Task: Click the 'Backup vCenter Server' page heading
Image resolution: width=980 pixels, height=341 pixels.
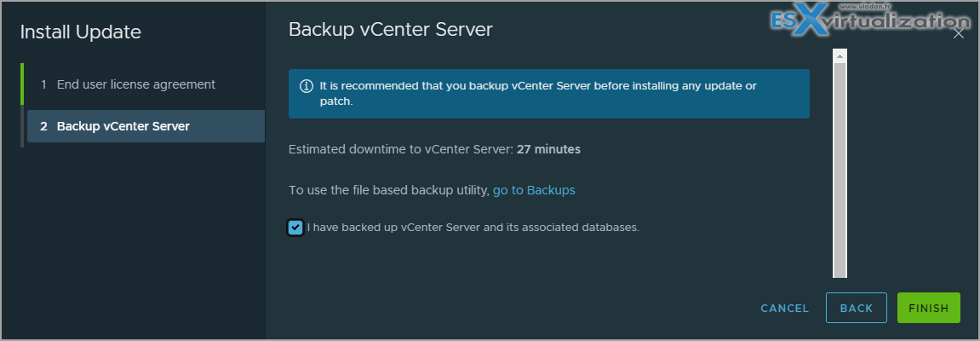Action: pos(391,29)
